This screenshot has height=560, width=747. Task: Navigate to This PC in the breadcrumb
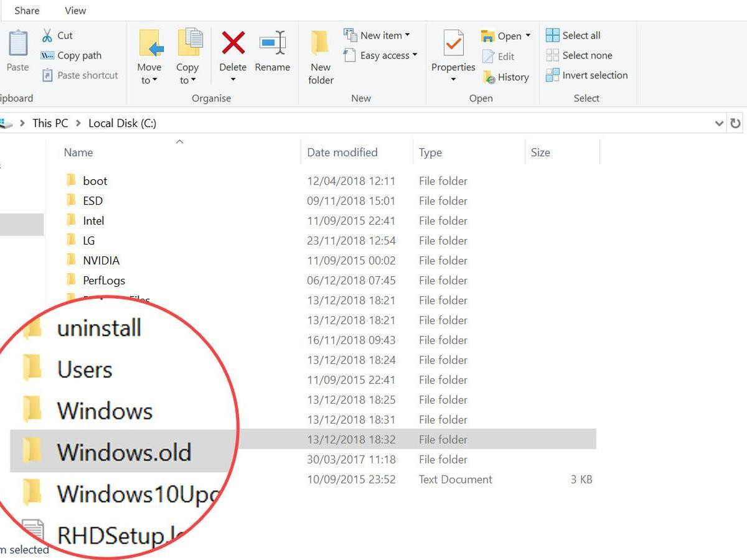pos(50,123)
